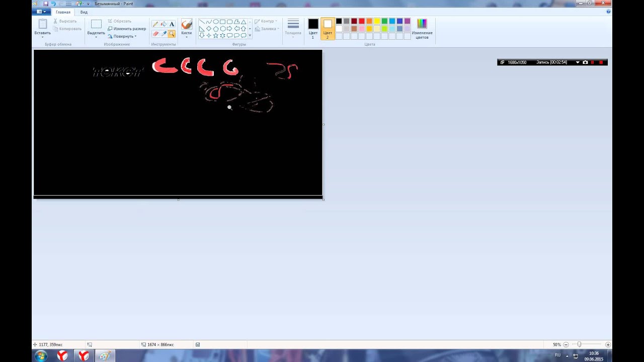
Task: Open the Контур outline dropdown
Action: [x=266, y=21]
